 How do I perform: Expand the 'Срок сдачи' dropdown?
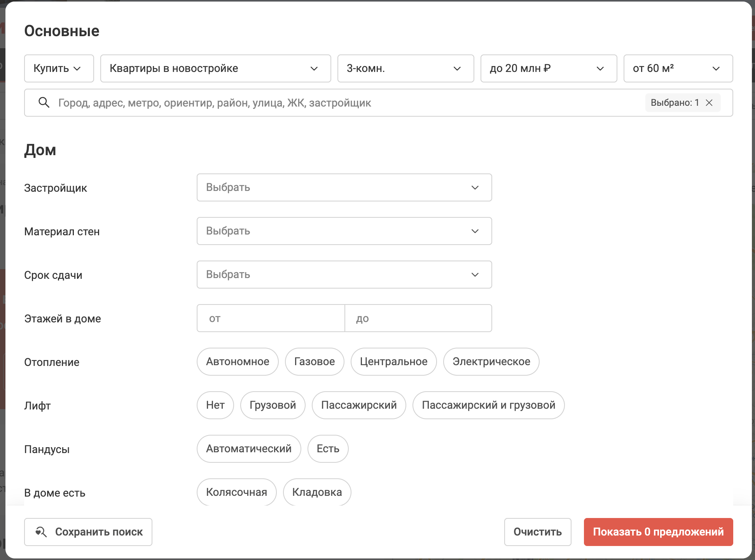(344, 275)
